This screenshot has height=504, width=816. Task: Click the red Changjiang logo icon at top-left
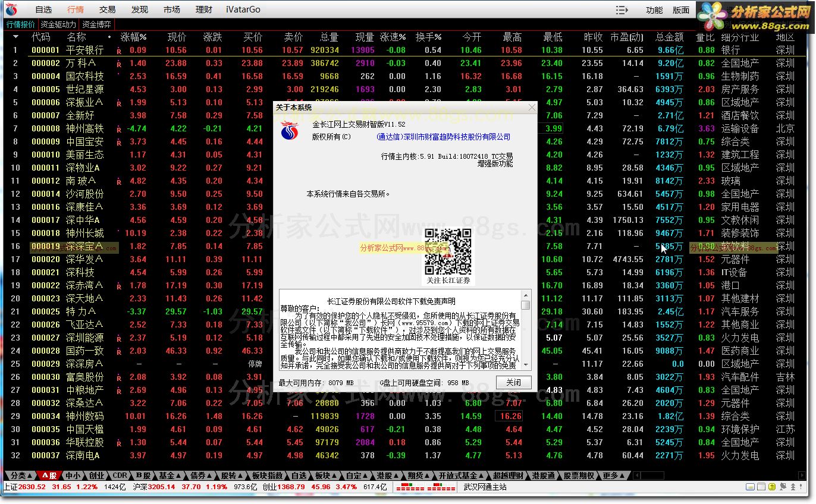(12, 10)
